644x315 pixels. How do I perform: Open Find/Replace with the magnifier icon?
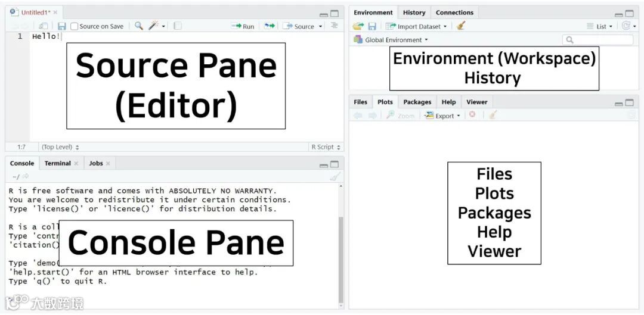tap(139, 26)
